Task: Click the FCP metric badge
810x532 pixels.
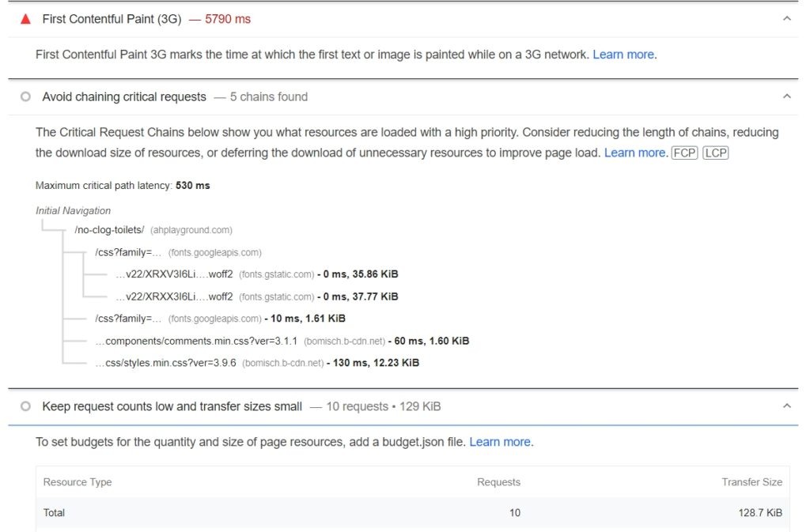Action: [684, 153]
